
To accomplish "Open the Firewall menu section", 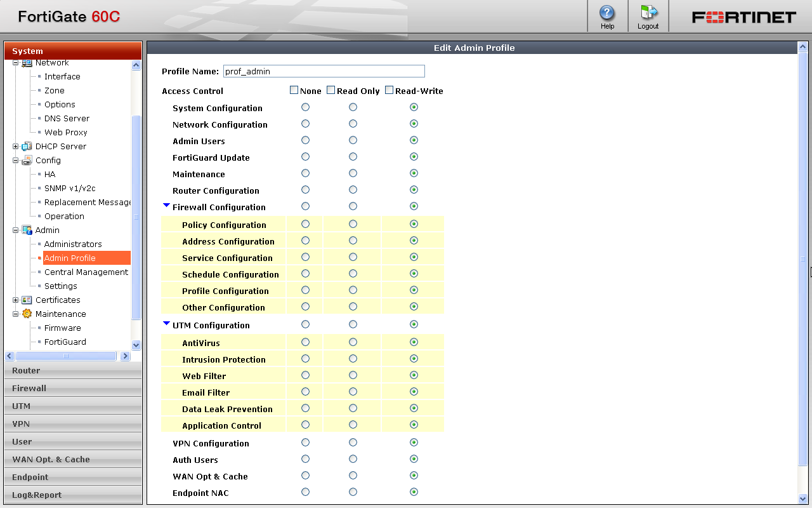I will pyautogui.click(x=73, y=388).
